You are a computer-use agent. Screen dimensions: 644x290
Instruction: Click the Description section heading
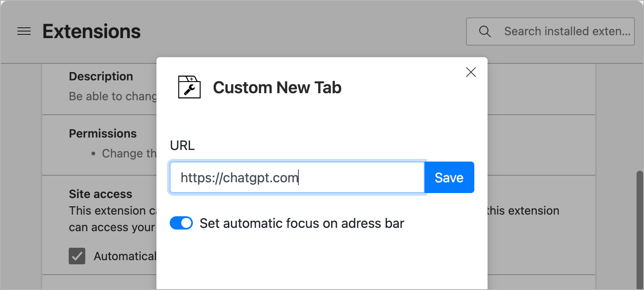[x=101, y=77]
